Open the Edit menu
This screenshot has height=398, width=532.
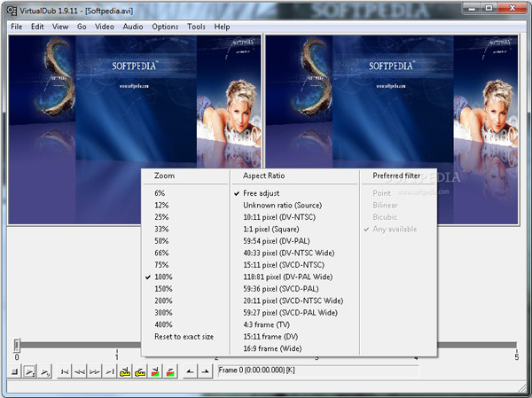(x=37, y=27)
